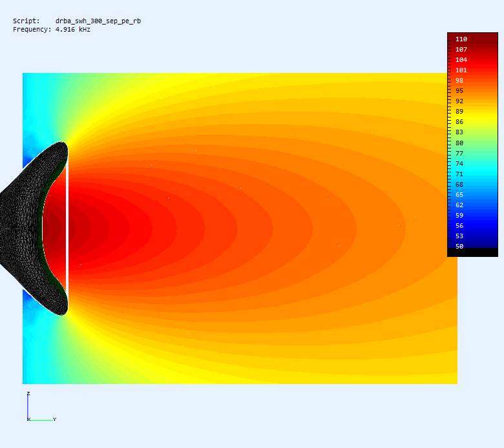Image resolution: width=504 pixels, height=448 pixels.
Task: Click the 104 value on the color legend
Action: pos(461,60)
